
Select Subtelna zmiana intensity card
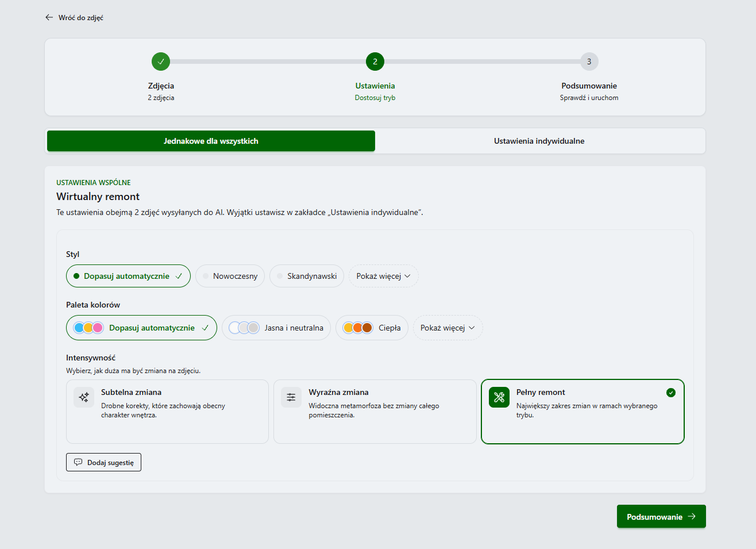167,412
